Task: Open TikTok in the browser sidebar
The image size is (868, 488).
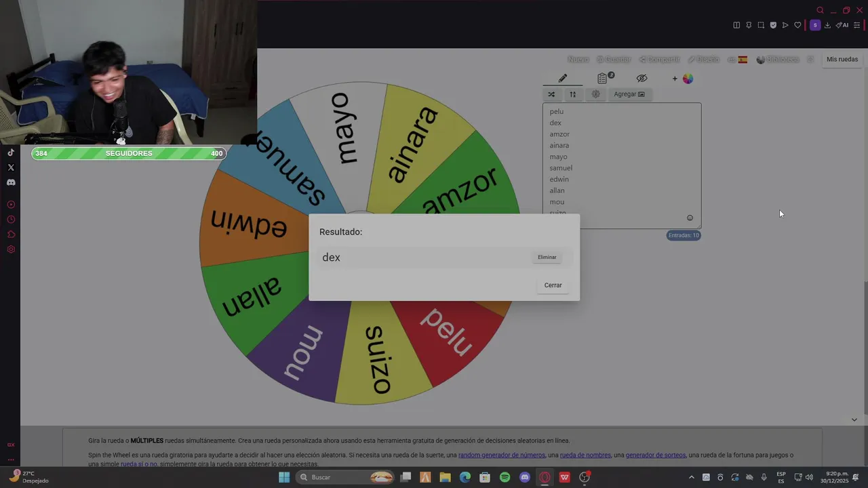Action: click(x=11, y=152)
